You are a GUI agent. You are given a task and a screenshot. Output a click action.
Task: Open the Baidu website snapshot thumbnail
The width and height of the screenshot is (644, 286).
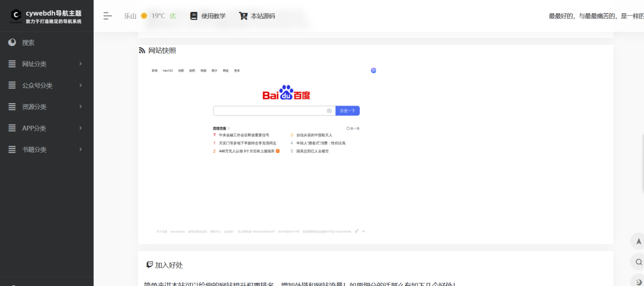[264, 151]
